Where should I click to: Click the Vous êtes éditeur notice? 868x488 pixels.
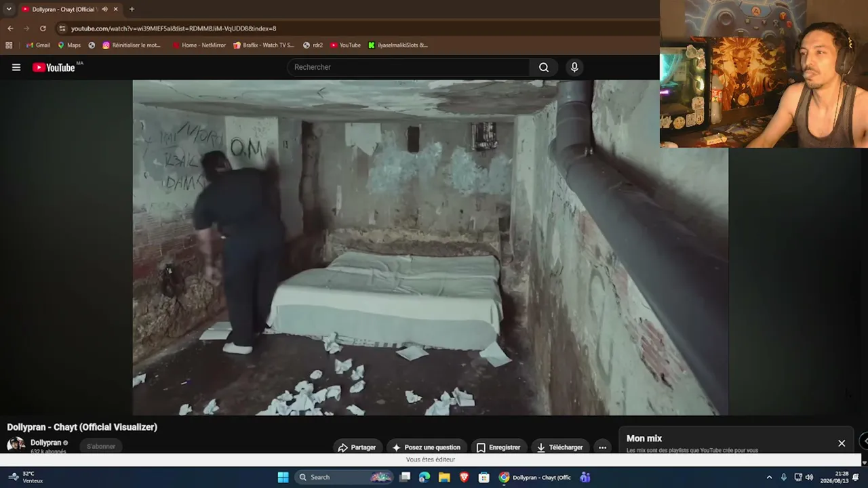(431, 460)
